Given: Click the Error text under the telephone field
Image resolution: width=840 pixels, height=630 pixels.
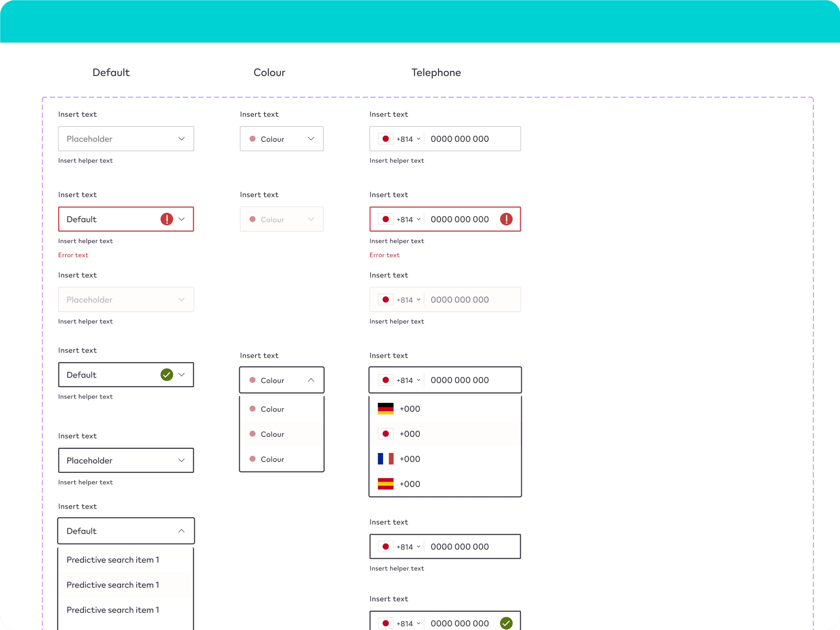Looking at the screenshot, I should click(385, 255).
